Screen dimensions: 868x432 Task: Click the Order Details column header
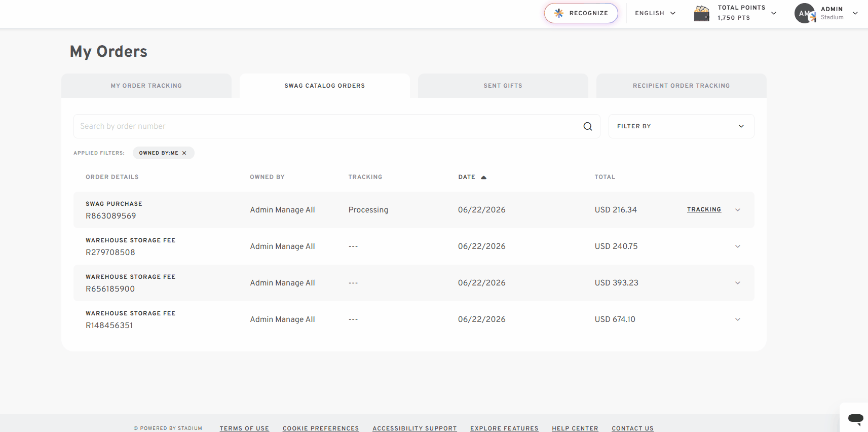coord(112,177)
